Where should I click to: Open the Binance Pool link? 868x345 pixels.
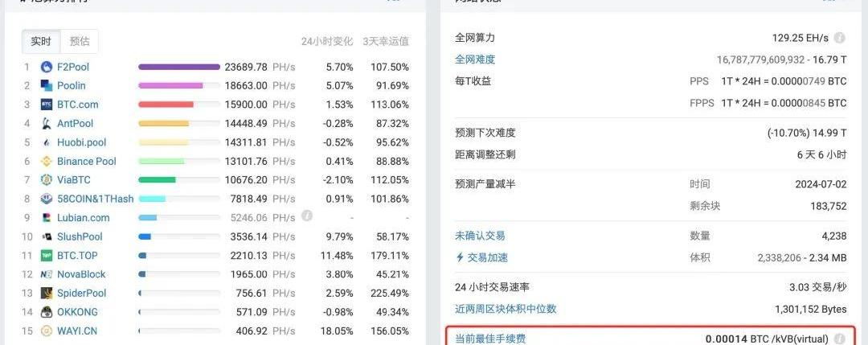click(x=87, y=162)
